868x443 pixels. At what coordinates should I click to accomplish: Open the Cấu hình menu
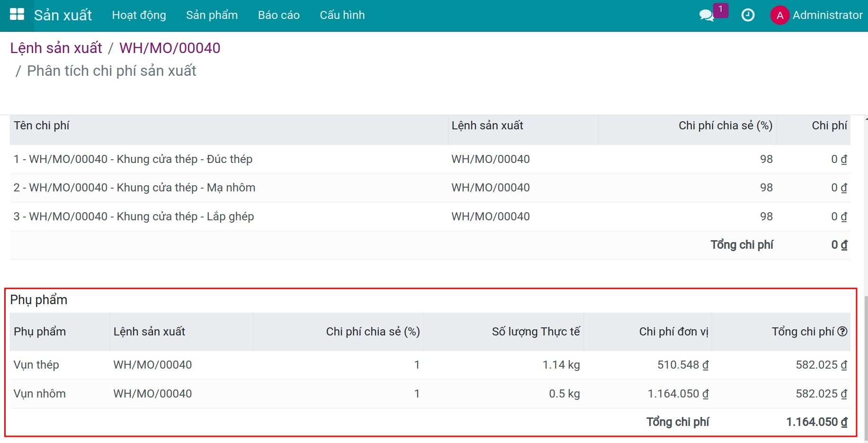(342, 15)
